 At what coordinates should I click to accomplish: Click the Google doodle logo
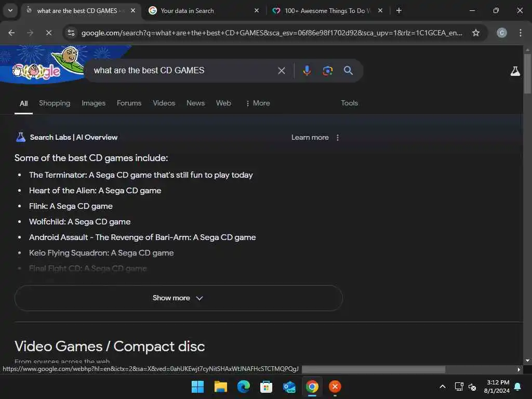tap(43, 64)
